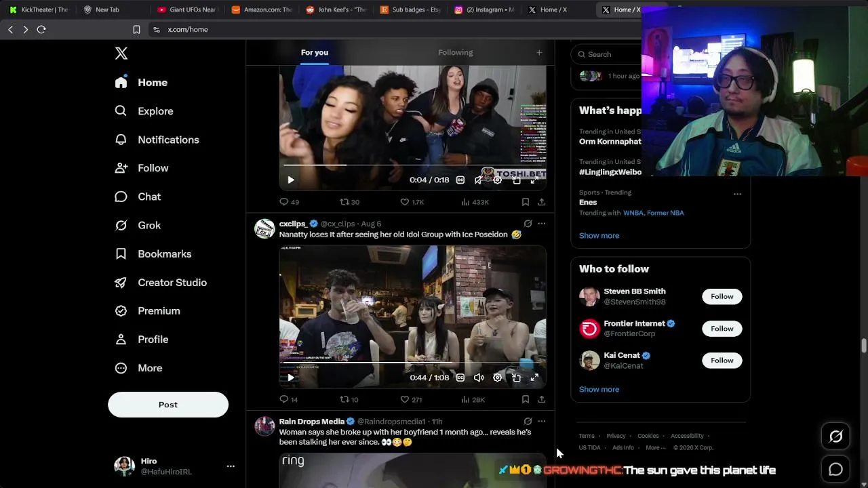
Task: Open replies on the post with 49 comments
Action: click(289, 202)
